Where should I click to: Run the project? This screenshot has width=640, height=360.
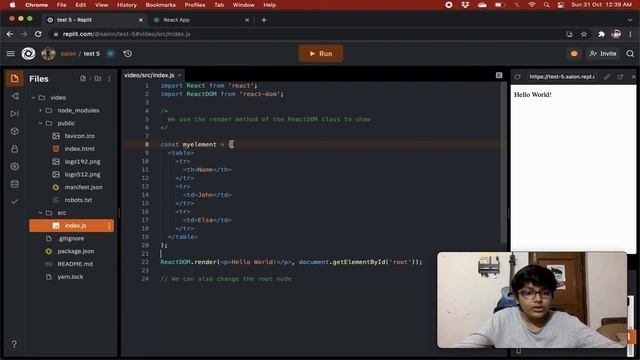(x=320, y=53)
